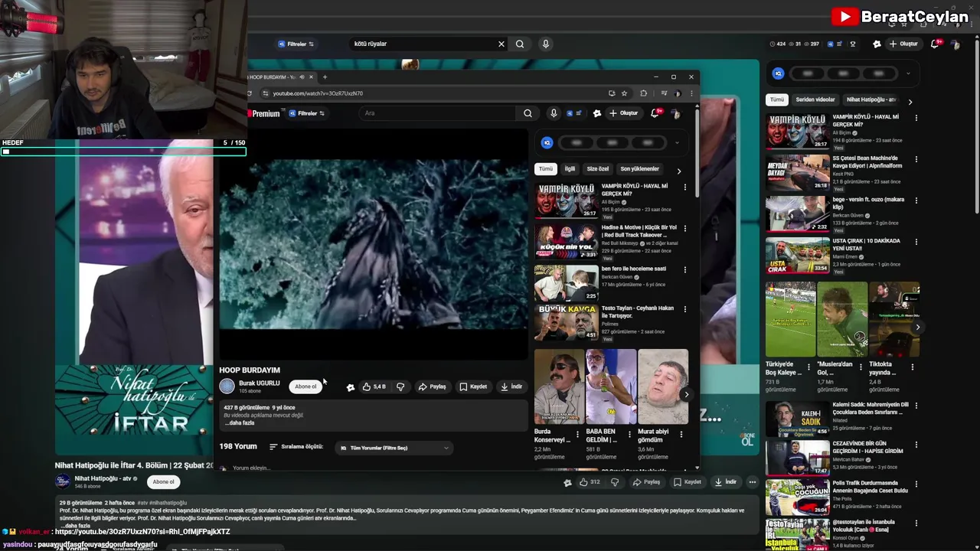
Task: Click sort icon beside Sıralama ölçütü
Action: (273, 447)
